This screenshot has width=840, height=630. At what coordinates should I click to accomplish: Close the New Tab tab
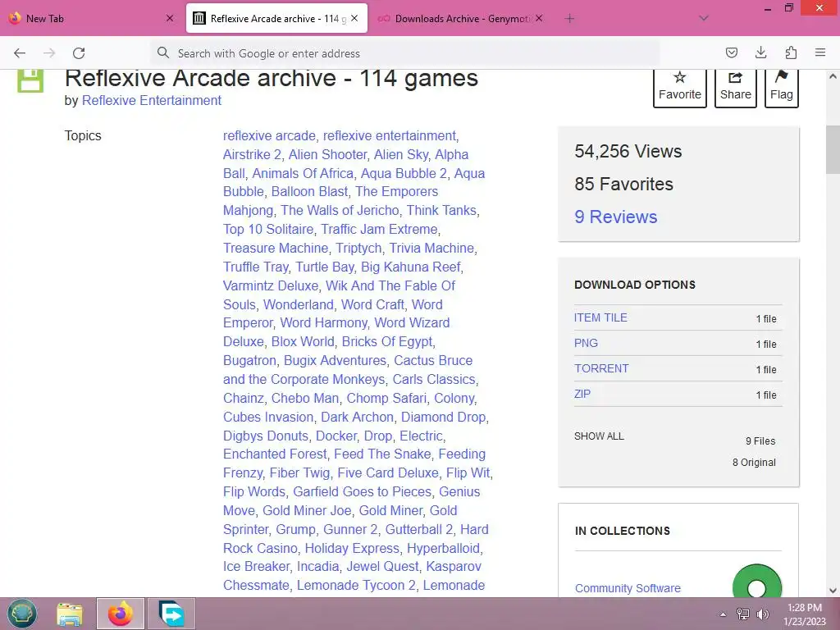tap(170, 18)
